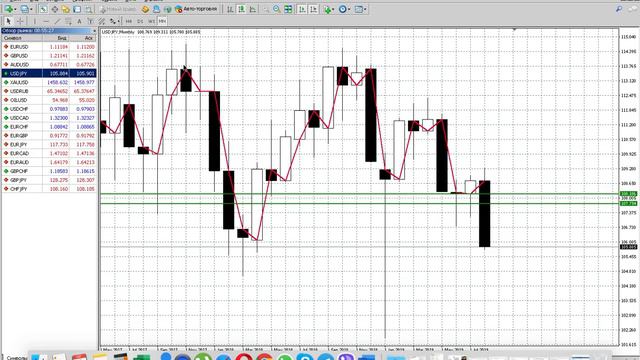The width and height of the screenshot is (640, 360).
Task: Select the horizontal line drawing tool
Action: pos(46,21)
